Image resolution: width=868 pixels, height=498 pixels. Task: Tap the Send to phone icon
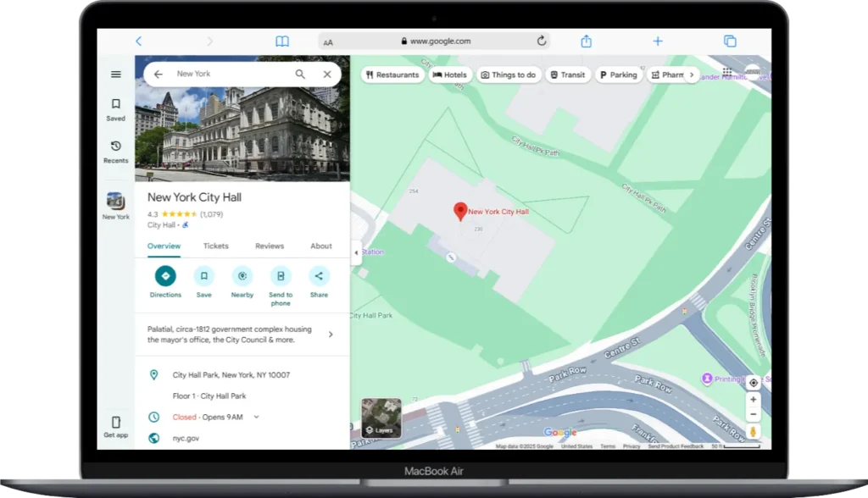click(x=281, y=275)
